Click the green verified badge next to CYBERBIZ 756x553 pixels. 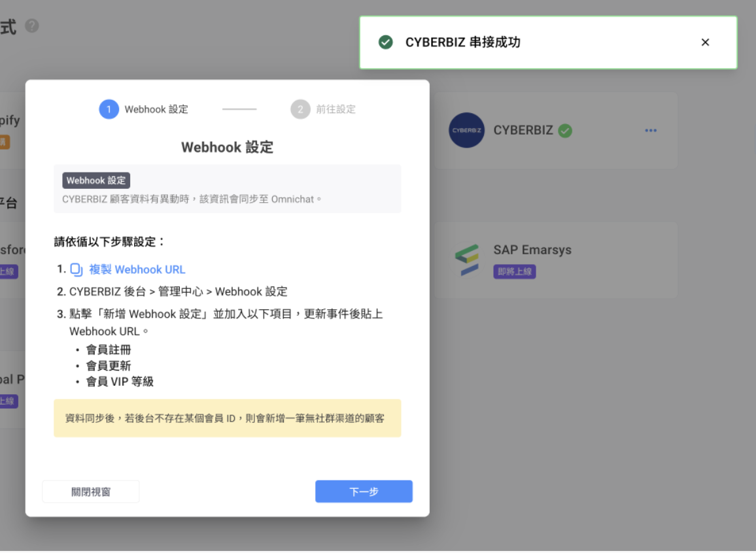[x=565, y=131]
